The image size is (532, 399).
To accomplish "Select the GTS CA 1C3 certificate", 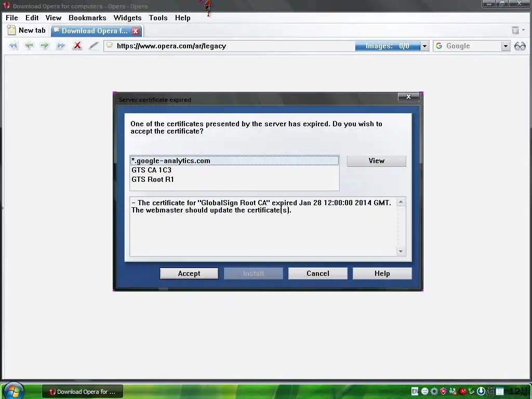I will pos(234,170).
